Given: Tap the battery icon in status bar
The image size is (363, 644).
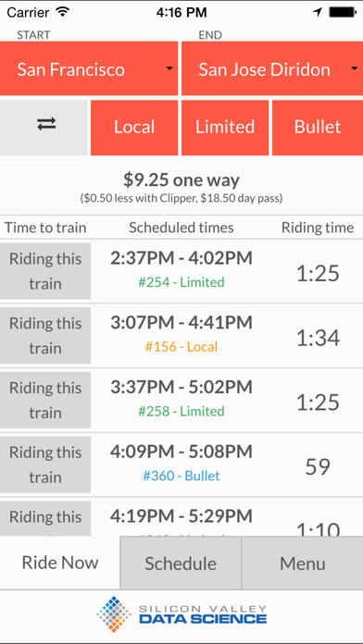Looking at the screenshot, I should [x=342, y=12].
